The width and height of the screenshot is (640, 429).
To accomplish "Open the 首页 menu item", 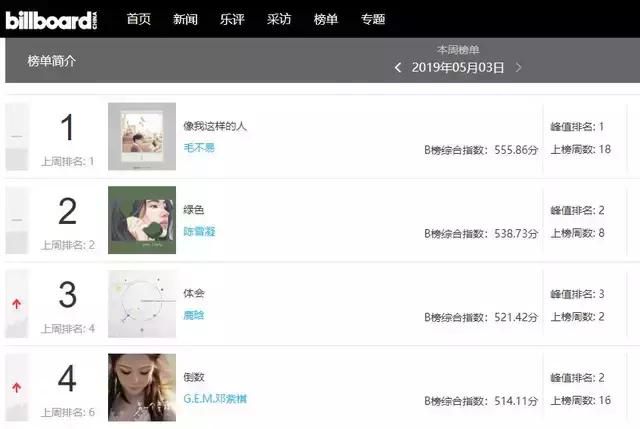I will [138, 19].
